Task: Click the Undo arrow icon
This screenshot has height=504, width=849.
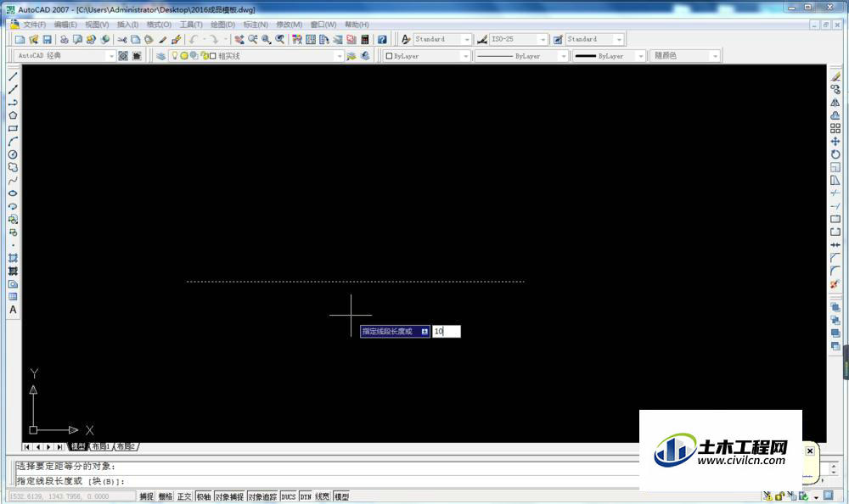Action: pos(194,40)
